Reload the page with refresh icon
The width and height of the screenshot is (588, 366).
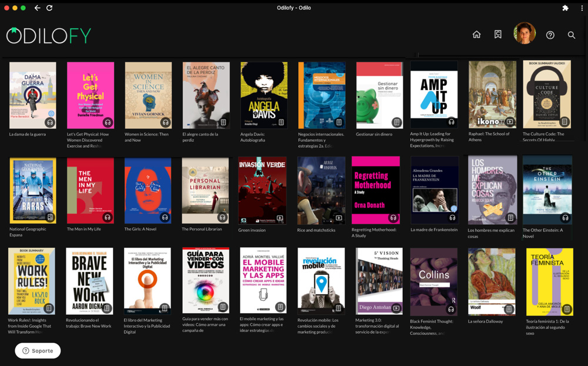click(x=49, y=8)
